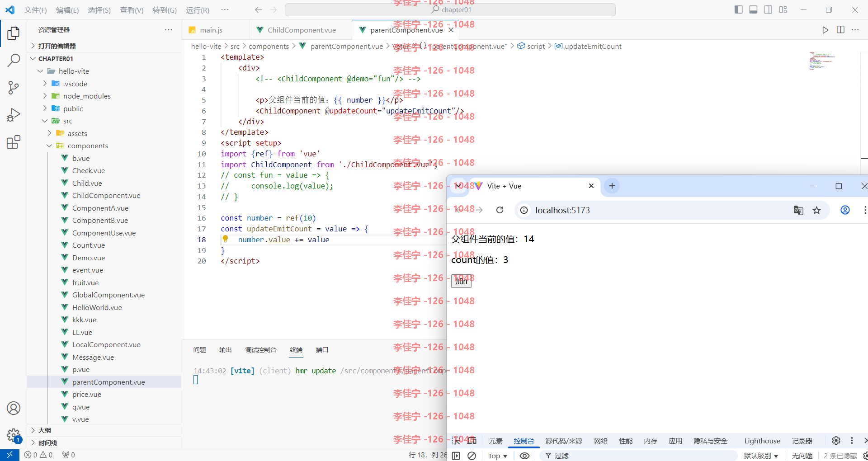
Task: Open the 文件(F) menu
Action: [35, 10]
